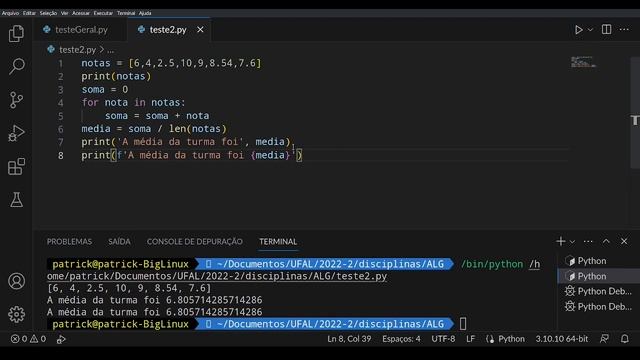This screenshot has height=360, width=640.
Task: Open the terminal panel more actions ellipsis
Action: click(588, 241)
